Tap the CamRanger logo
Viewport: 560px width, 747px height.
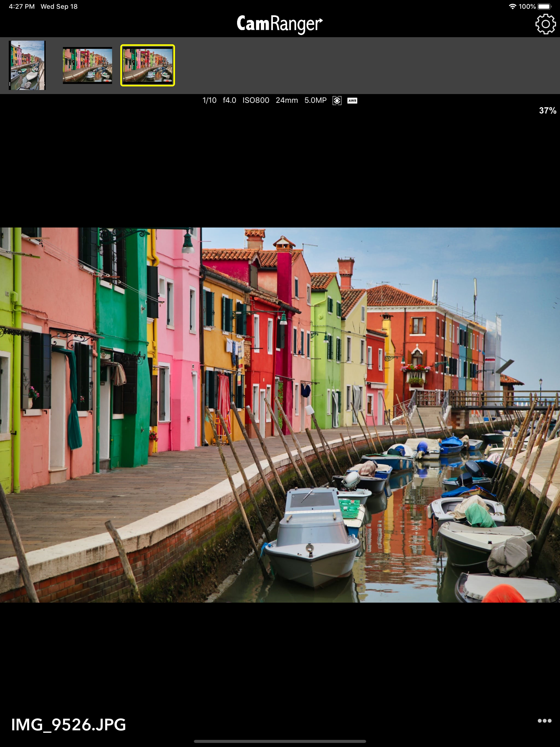[280, 24]
